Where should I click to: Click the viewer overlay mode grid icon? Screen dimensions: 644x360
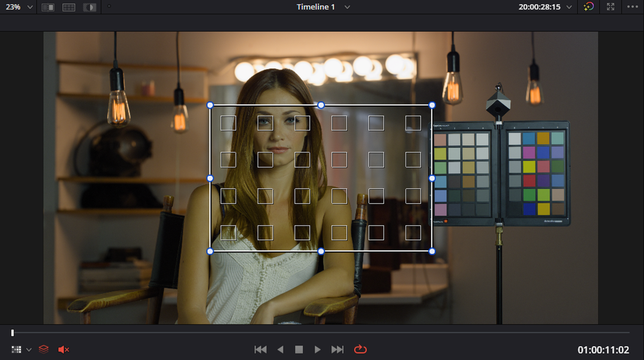tap(17, 349)
